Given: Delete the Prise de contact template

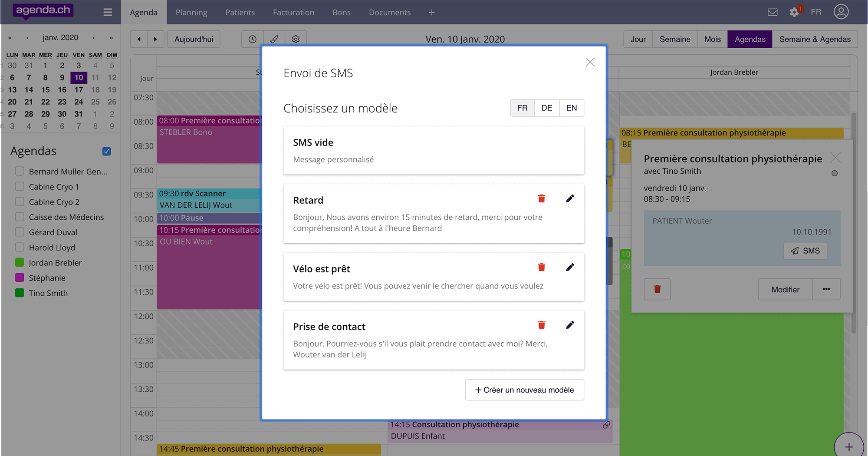Looking at the screenshot, I should tap(541, 325).
